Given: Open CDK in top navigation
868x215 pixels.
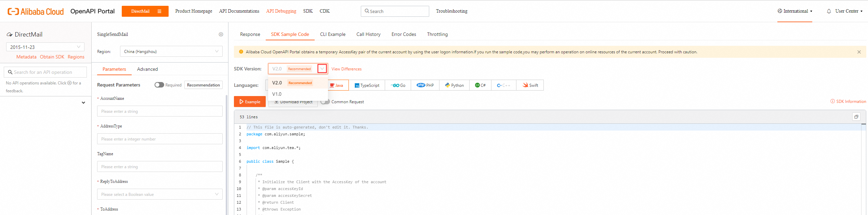Looking at the screenshot, I should pos(325,11).
